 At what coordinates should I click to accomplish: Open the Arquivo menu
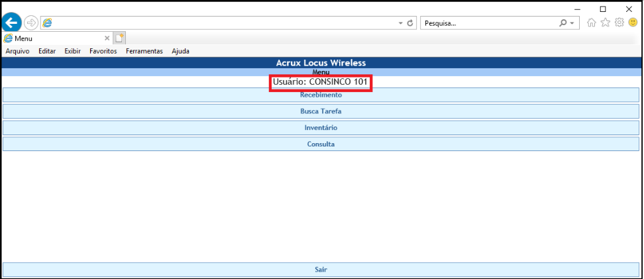coord(18,52)
